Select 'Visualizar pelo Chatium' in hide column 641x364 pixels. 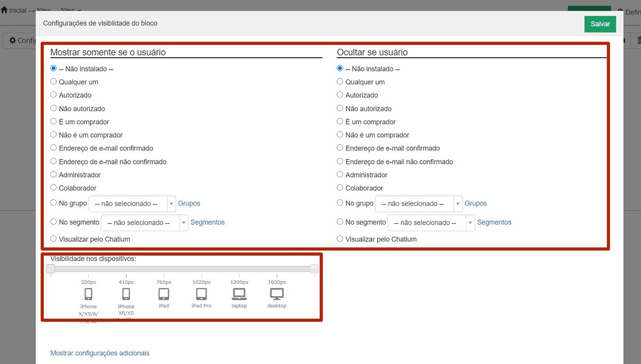pos(340,239)
